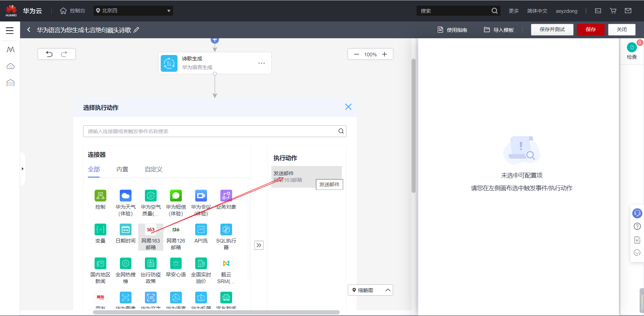Open the hamburger navigation menu
644x316 pixels.
click(10, 31)
